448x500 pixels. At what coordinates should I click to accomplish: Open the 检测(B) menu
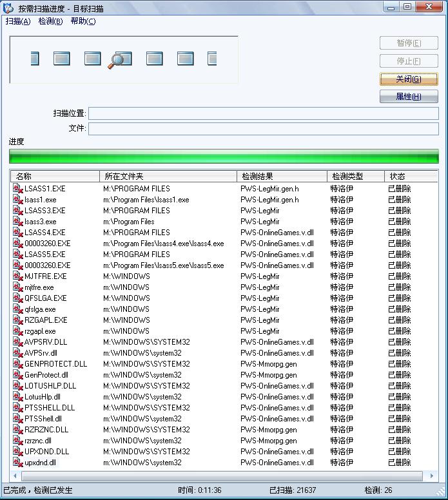(50, 21)
